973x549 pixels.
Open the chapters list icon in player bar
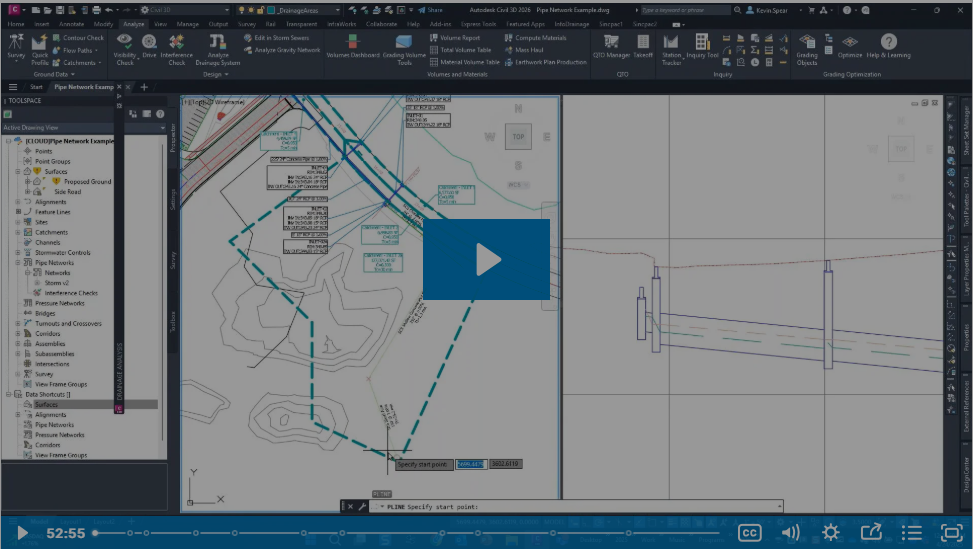(x=911, y=533)
